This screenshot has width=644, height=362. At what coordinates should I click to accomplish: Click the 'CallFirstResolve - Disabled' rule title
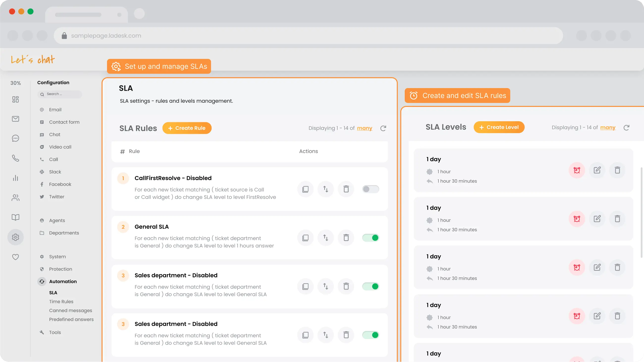[173, 178]
